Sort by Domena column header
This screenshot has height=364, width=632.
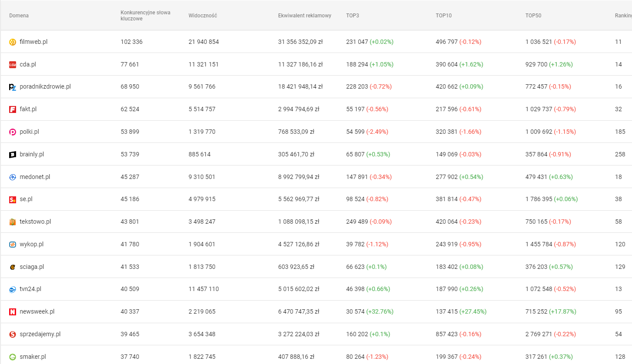(x=19, y=16)
